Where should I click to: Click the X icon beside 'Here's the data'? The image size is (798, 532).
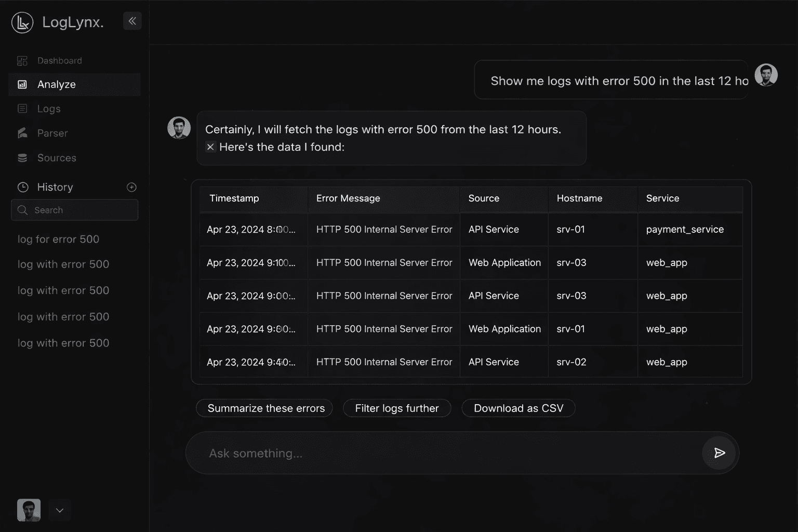click(x=210, y=147)
